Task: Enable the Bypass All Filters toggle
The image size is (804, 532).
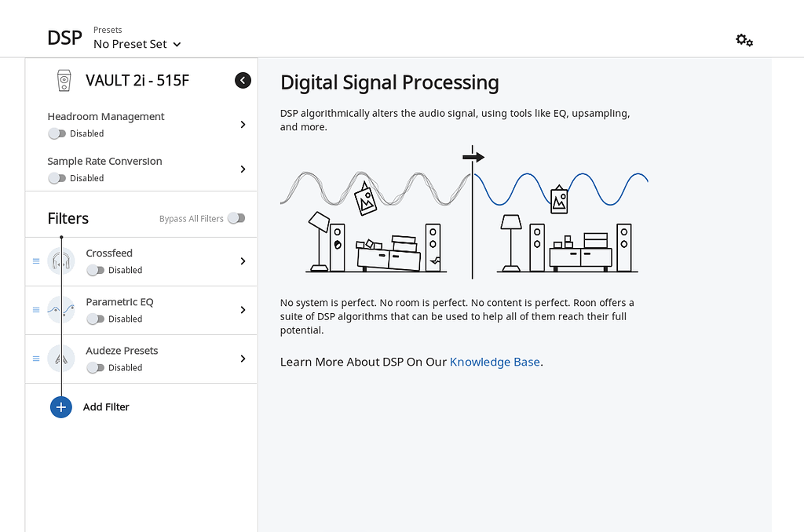Action: (236, 218)
